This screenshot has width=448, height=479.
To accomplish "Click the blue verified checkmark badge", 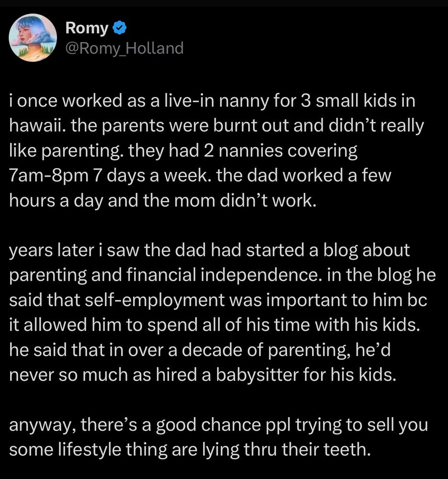I will pyautogui.click(x=120, y=28).
